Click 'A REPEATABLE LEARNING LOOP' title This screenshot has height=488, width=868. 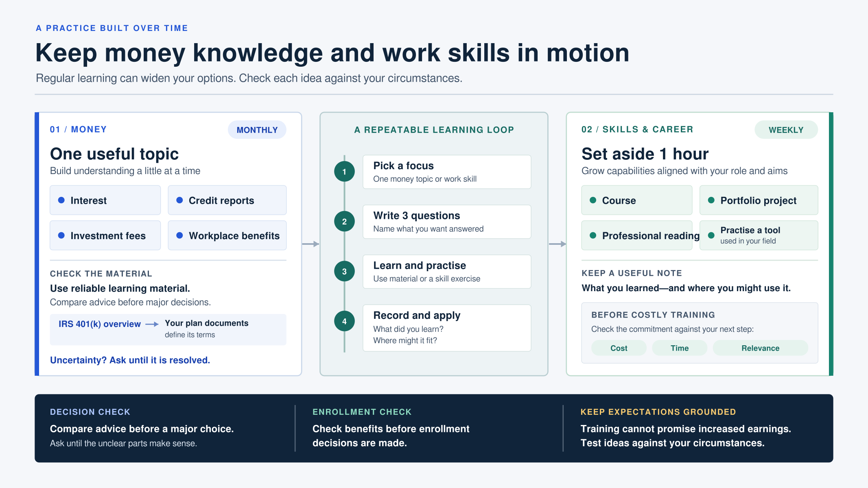(x=434, y=130)
